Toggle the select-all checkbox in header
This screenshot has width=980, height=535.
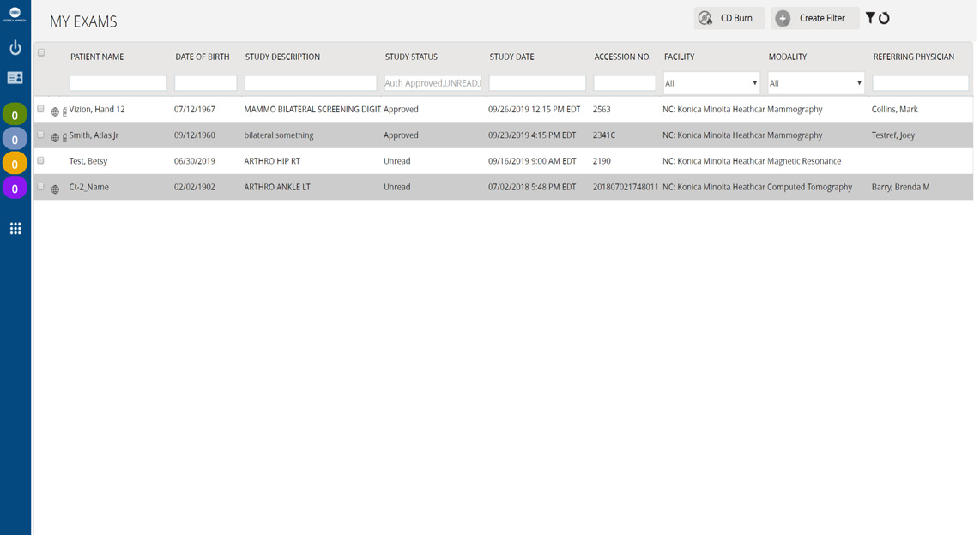[41, 52]
